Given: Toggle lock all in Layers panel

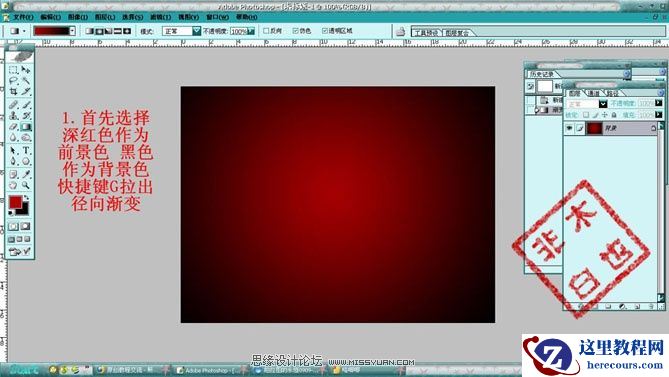Looking at the screenshot, I should (614, 115).
